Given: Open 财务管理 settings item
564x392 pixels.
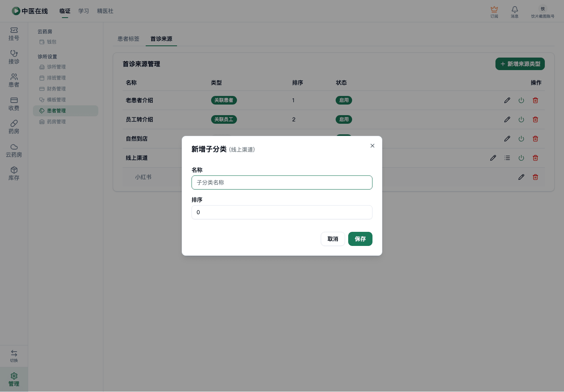Looking at the screenshot, I should coord(52,89).
